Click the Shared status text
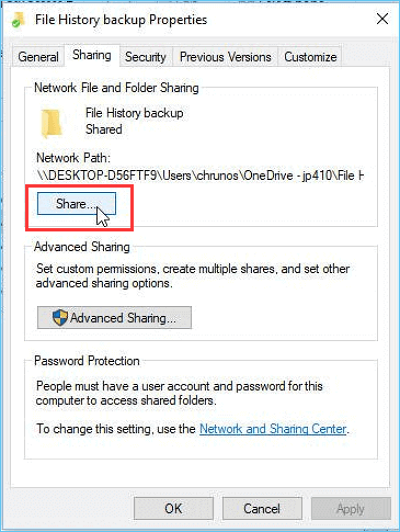This screenshot has height=532, width=400. (104, 129)
